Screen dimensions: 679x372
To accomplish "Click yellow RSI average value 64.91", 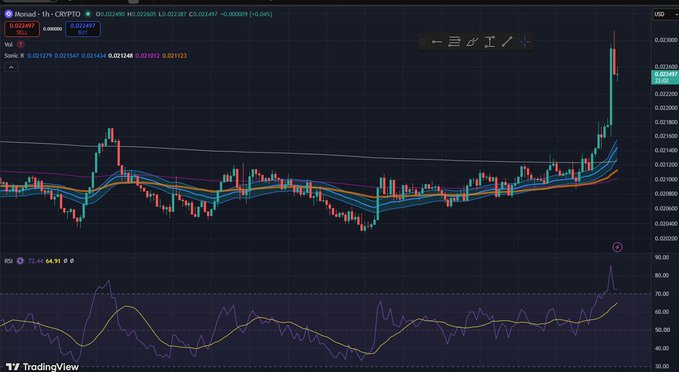I will tap(53, 261).
